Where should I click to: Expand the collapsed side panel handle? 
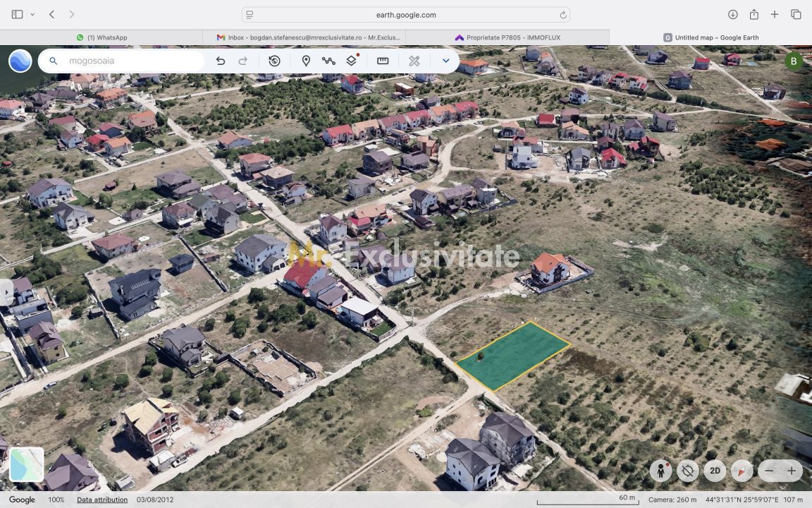(x=6, y=293)
